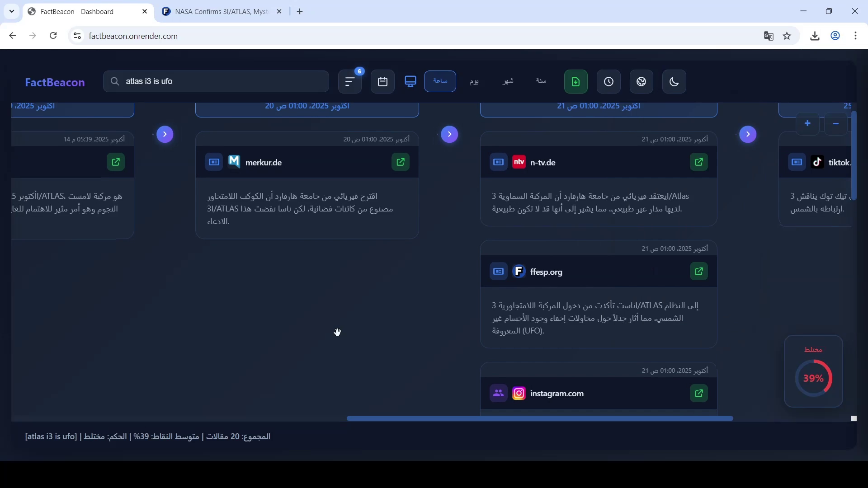This screenshot has width=868, height=488.
Task: Click the search field with atlas query
Action: point(216,82)
